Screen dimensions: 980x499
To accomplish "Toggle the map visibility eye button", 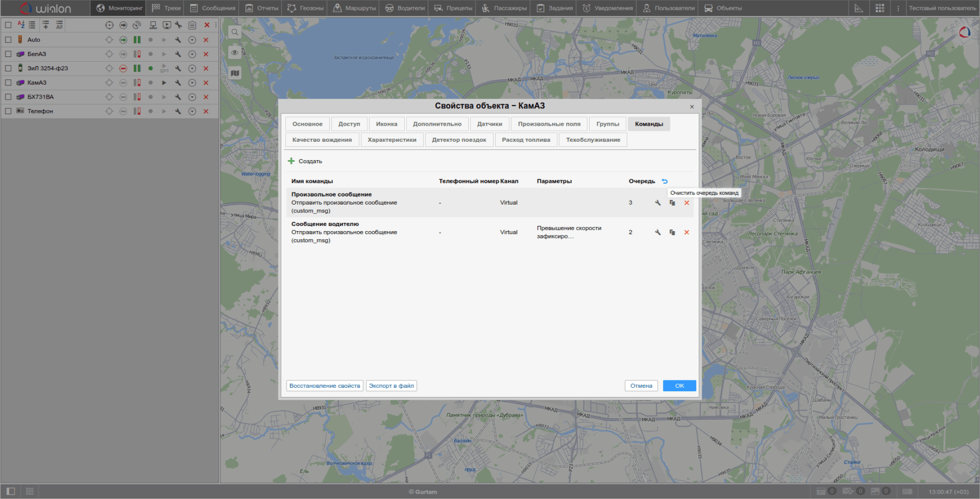I will pyautogui.click(x=235, y=52).
